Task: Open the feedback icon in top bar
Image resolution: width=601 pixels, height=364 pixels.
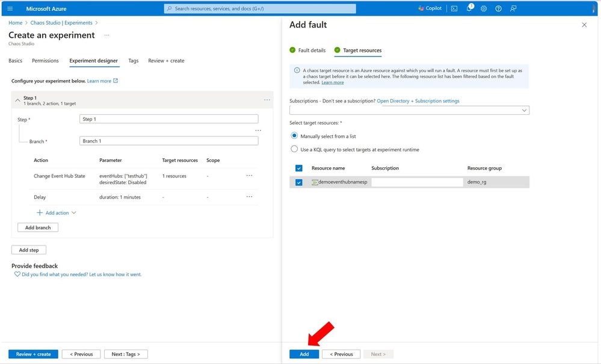Action: pos(513,8)
